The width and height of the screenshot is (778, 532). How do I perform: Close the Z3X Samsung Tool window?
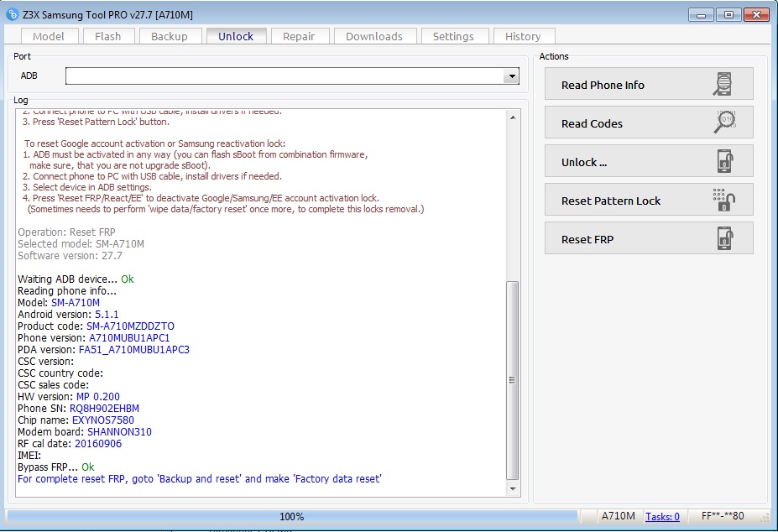(757, 15)
